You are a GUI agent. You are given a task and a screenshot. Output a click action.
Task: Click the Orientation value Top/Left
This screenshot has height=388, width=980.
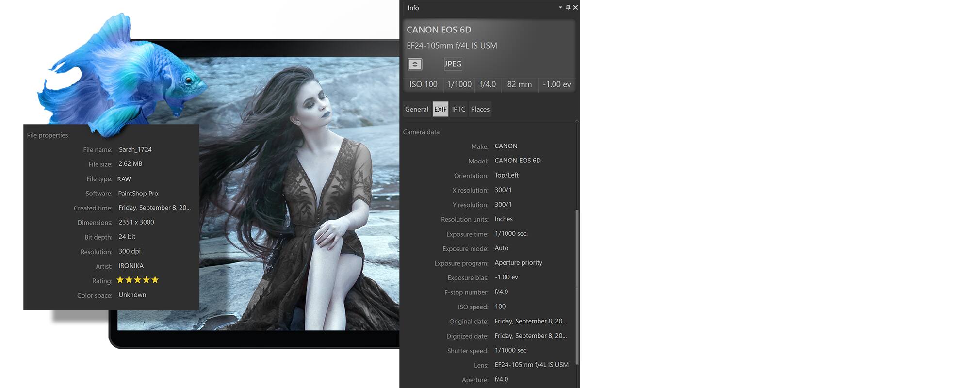click(x=506, y=175)
